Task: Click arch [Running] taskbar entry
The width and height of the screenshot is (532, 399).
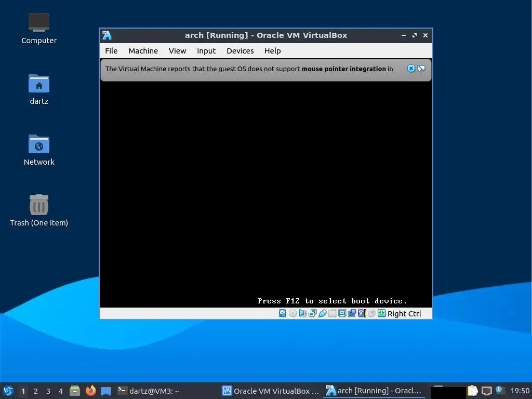Action: 374,391
